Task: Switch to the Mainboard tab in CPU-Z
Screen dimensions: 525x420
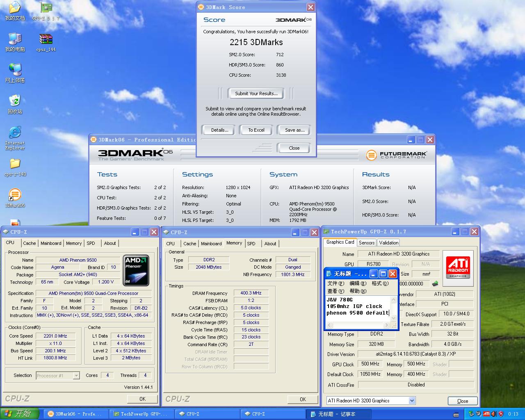Action: pyautogui.click(x=51, y=243)
